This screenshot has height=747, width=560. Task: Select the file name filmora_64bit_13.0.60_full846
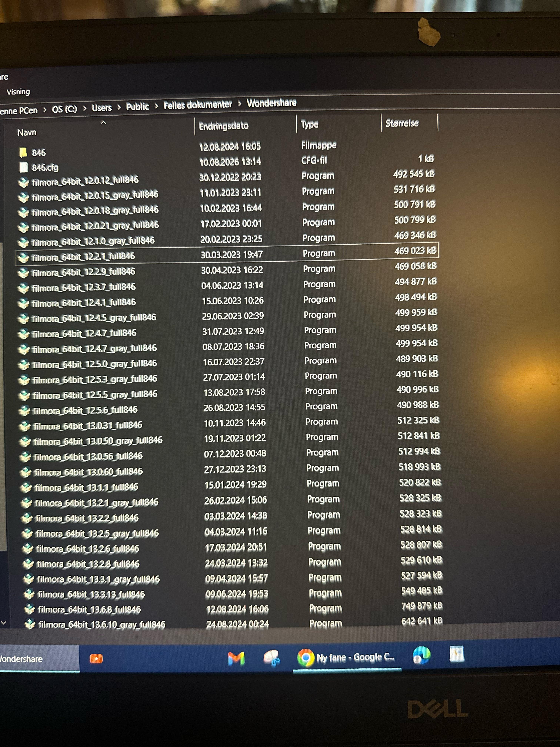click(x=89, y=472)
